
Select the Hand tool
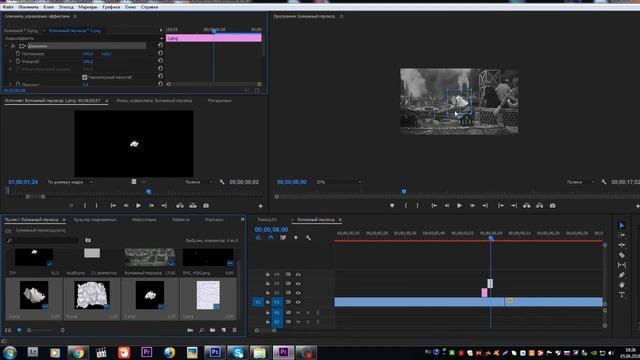(x=622, y=285)
